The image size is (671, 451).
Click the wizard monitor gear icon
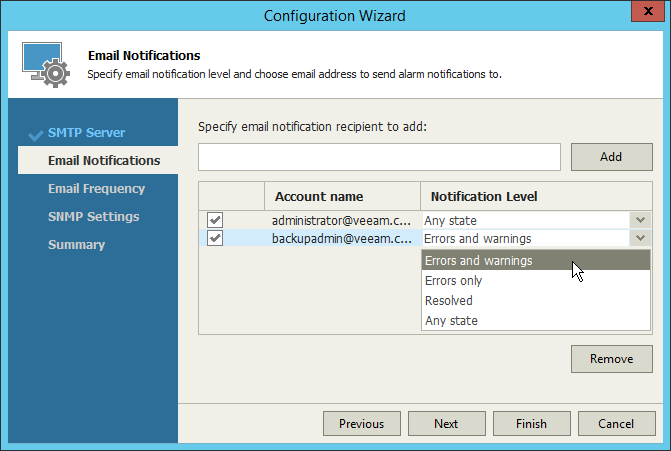(x=45, y=64)
